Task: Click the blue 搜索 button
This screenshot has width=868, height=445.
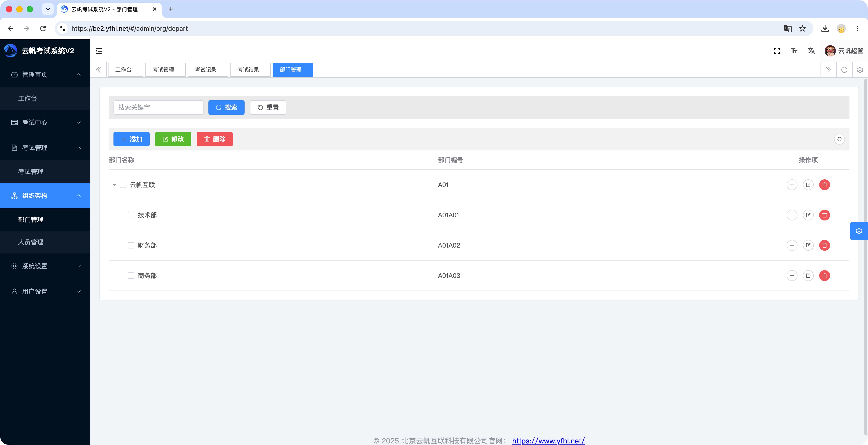Action: click(x=226, y=107)
